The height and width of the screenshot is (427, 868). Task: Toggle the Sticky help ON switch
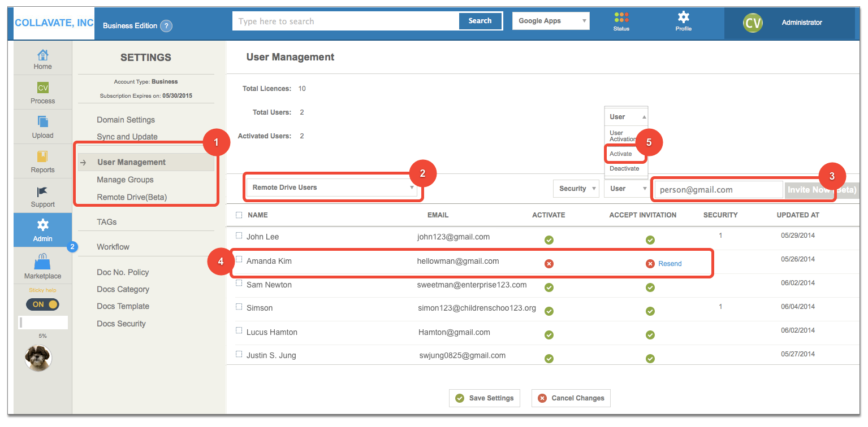pyautogui.click(x=42, y=304)
